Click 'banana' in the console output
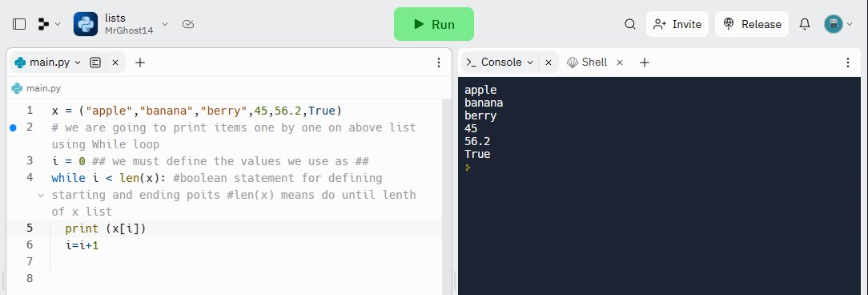Viewport: 868px width, 295px height. (x=484, y=103)
